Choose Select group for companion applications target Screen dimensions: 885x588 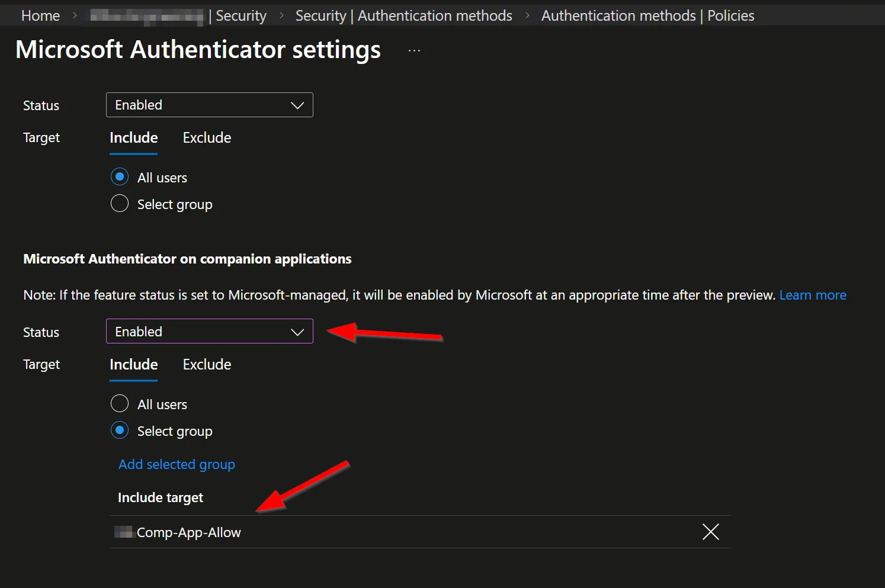(120, 430)
